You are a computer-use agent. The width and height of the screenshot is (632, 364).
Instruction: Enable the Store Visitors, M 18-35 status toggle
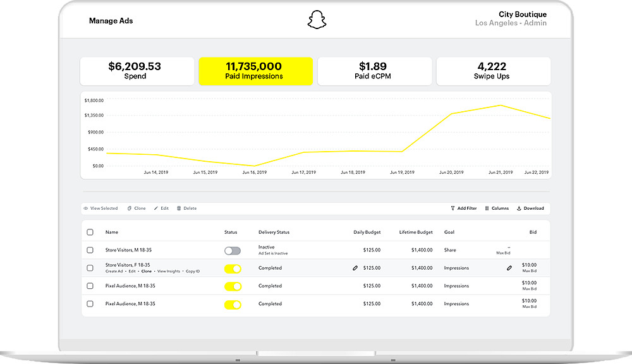coord(233,251)
